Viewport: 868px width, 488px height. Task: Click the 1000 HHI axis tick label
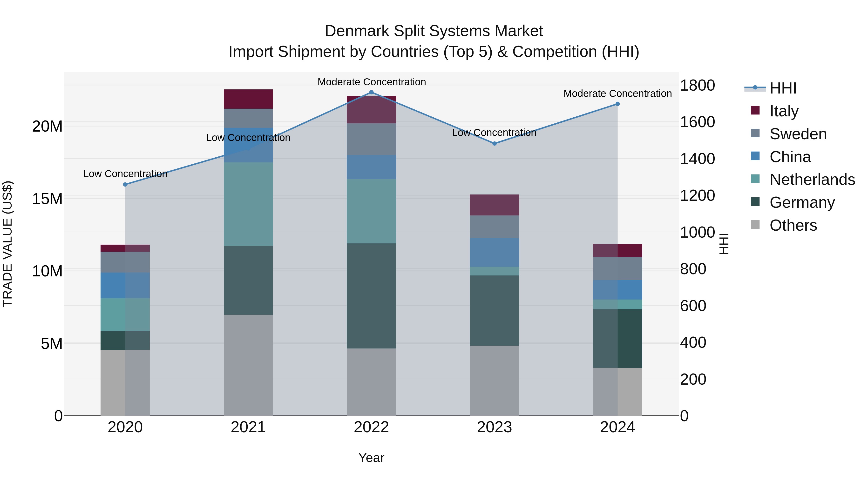698,232
